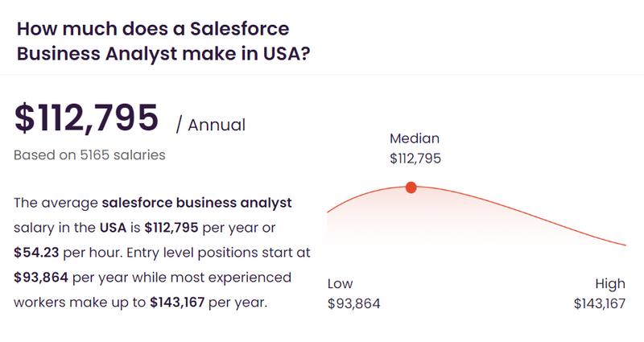Screen dimensions: 644x342
Task: Click the right end of the salary curve
Action: pyautogui.click(x=625, y=245)
